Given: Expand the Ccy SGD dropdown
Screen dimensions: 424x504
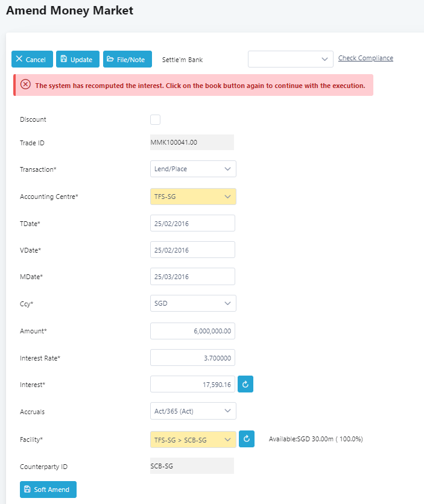Looking at the screenshot, I should coord(193,303).
